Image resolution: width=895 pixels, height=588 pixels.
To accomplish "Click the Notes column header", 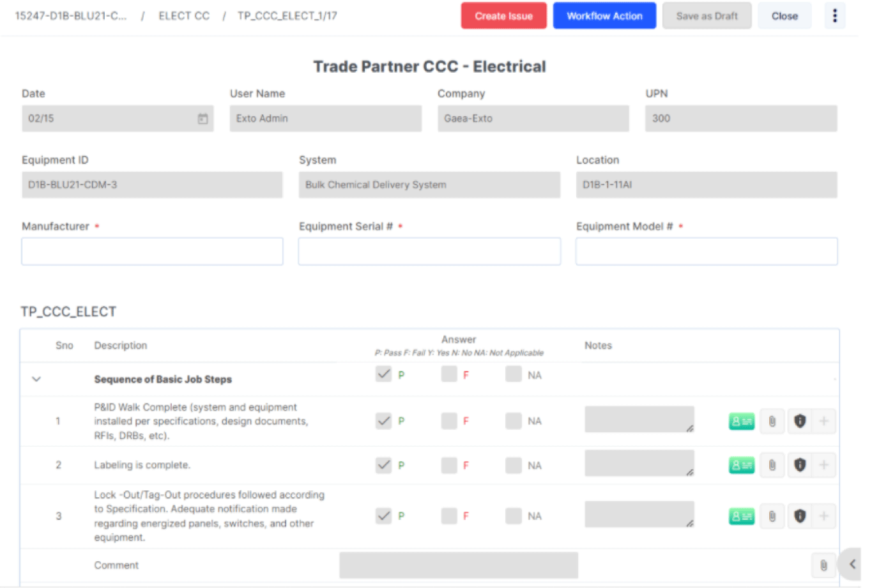I will pos(598,345).
